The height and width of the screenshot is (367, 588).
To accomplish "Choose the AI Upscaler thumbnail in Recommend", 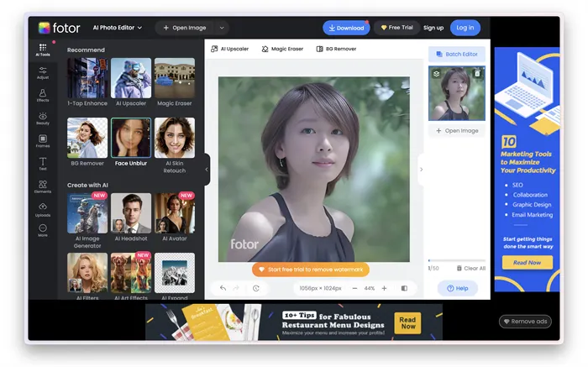I will click(131, 78).
